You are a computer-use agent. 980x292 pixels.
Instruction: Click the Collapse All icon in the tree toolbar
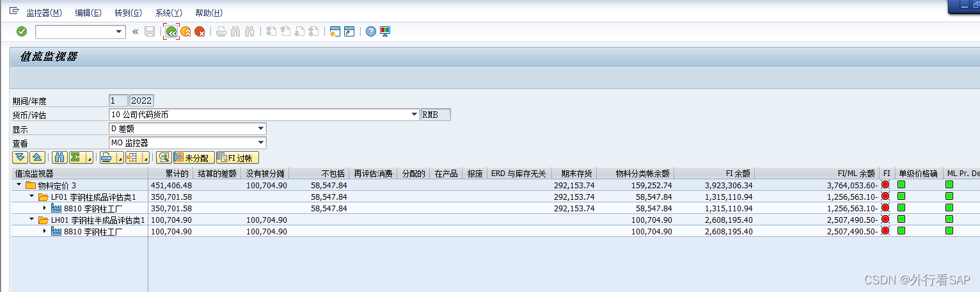tap(38, 158)
